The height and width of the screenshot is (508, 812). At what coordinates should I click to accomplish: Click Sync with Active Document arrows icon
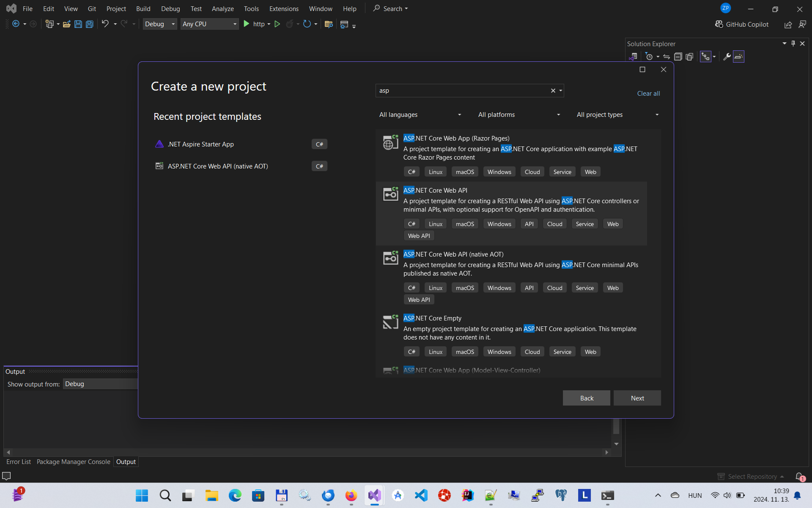point(667,56)
